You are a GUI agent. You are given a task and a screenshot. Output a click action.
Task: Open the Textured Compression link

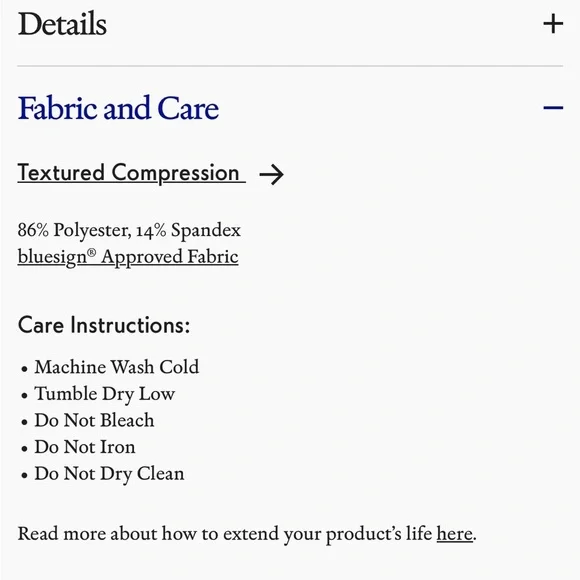point(131,173)
